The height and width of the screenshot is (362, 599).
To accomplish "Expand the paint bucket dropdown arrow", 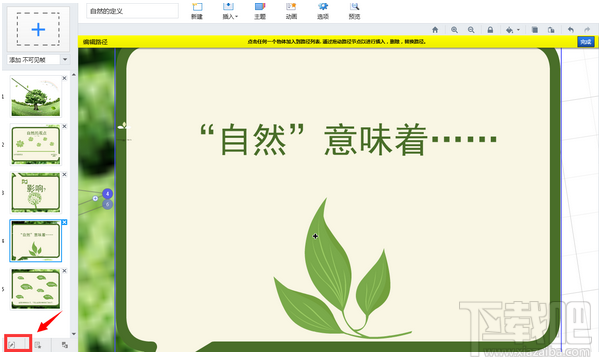I will (518, 30).
